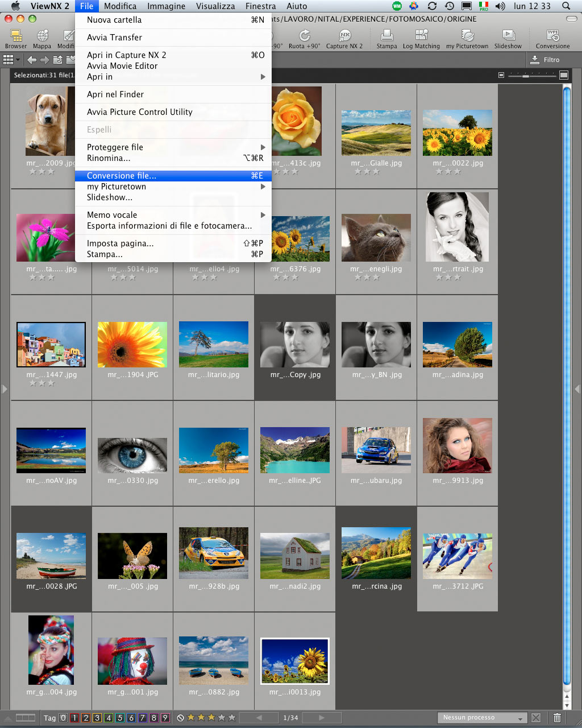Open in Capture NX 2 toolbar icon
The width and height of the screenshot is (582, 728).
coord(344,39)
